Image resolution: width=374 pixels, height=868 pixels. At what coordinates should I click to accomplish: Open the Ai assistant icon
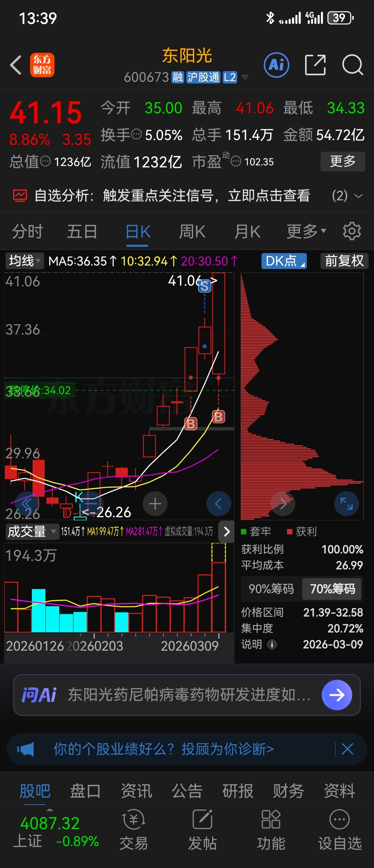[276, 65]
